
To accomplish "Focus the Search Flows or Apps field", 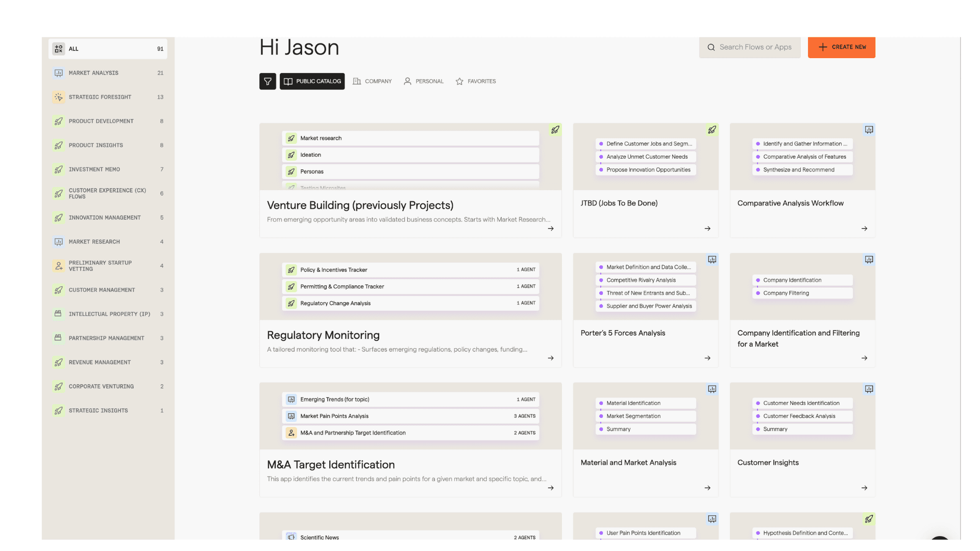I will tap(755, 47).
